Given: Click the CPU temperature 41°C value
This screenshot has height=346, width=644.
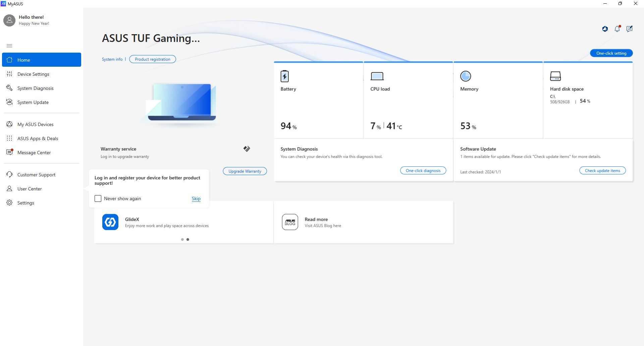Looking at the screenshot, I should click(394, 126).
